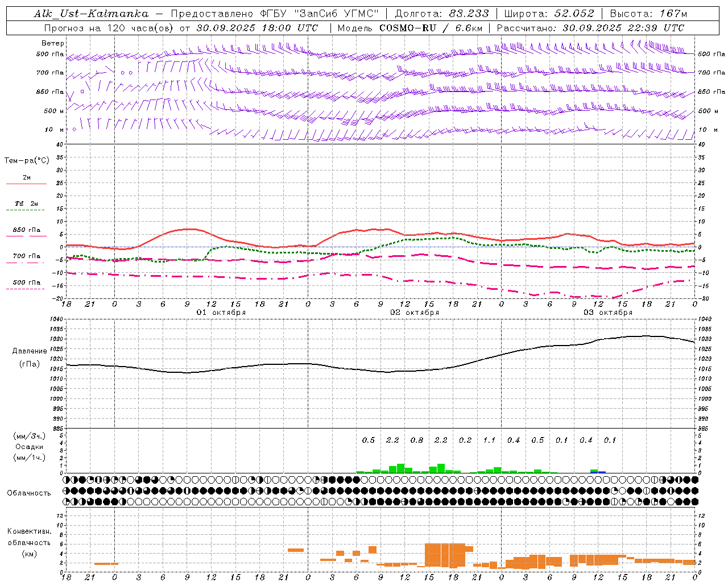This screenshot has width=728, height=582.
Task: Click the 01 октября date label
Action: (221, 313)
